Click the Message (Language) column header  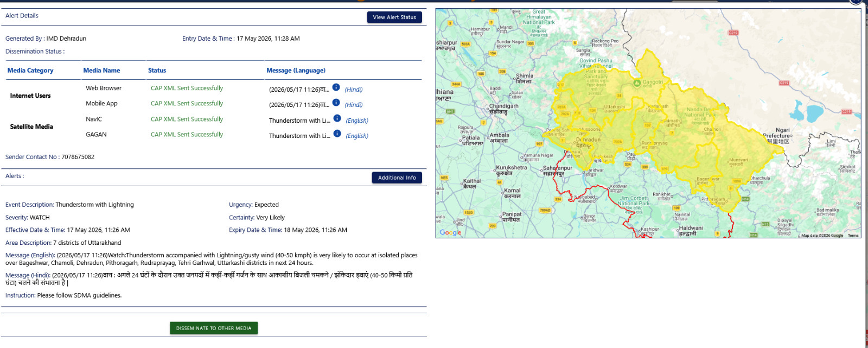(x=296, y=71)
